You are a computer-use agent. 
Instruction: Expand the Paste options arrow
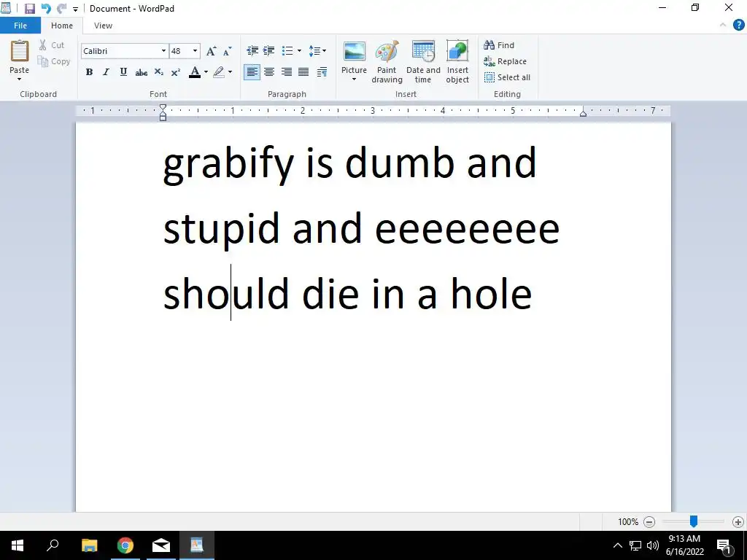[20, 79]
